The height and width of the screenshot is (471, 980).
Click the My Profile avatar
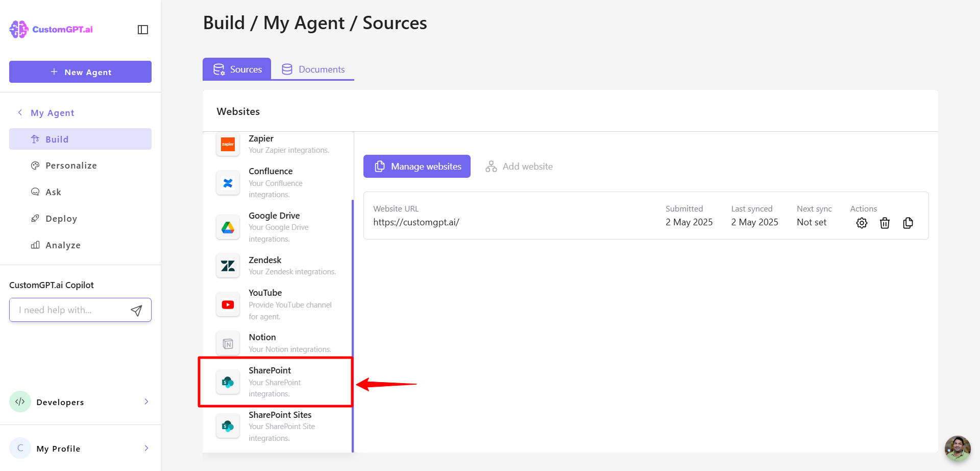coord(20,448)
